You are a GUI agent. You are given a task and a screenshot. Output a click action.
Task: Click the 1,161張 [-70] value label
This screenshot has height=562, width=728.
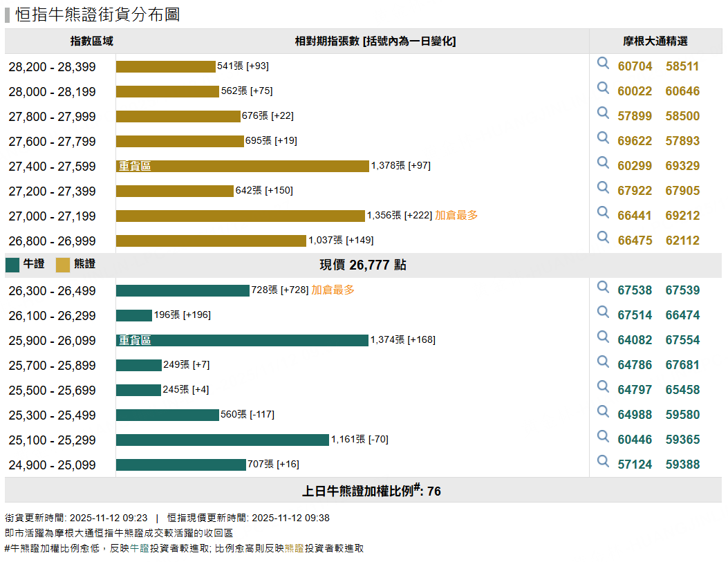tap(360, 439)
